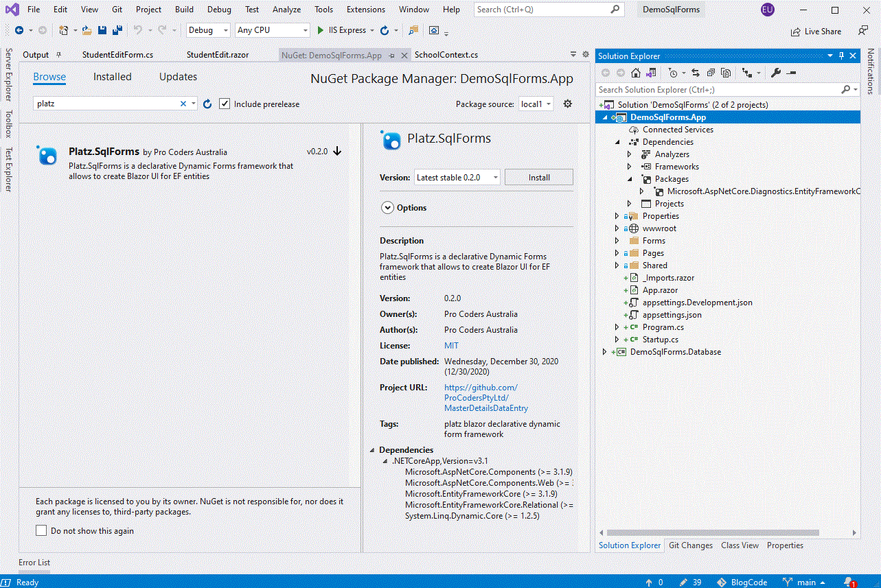Start IIS Express with green play icon
The width and height of the screenshot is (881, 588).
click(x=321, y=30)
